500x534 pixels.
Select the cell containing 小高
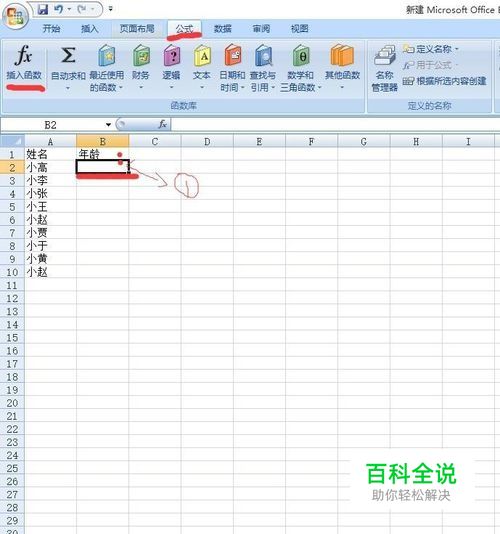(x=50, y=167)
